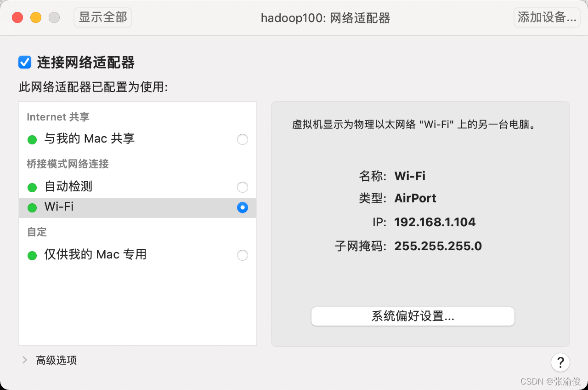Click the window title hadoop100: 网络适配器
Image resolution: width=588 pixels, height=390 pixels.
[325, 18]
